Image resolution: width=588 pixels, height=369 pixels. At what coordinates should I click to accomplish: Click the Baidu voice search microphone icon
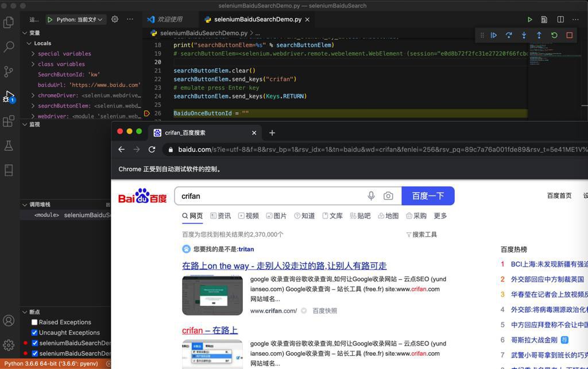click(371, 196)
